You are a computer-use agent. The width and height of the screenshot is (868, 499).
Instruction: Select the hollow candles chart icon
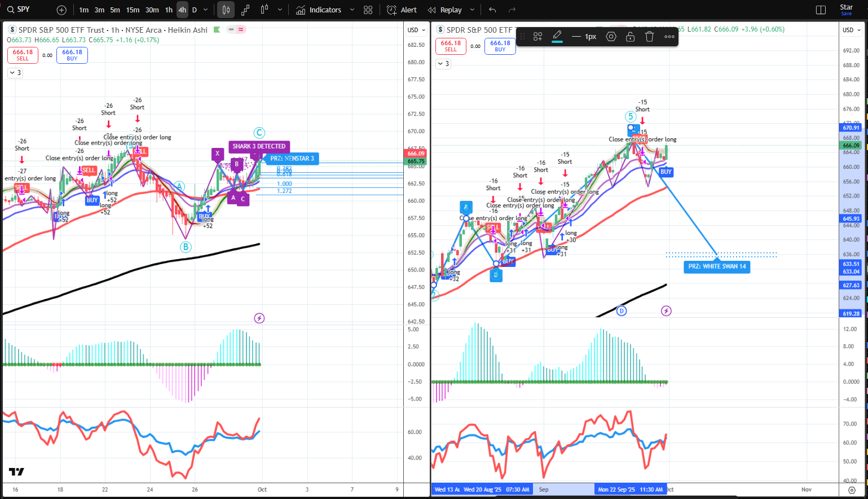(x=265, y=10)
